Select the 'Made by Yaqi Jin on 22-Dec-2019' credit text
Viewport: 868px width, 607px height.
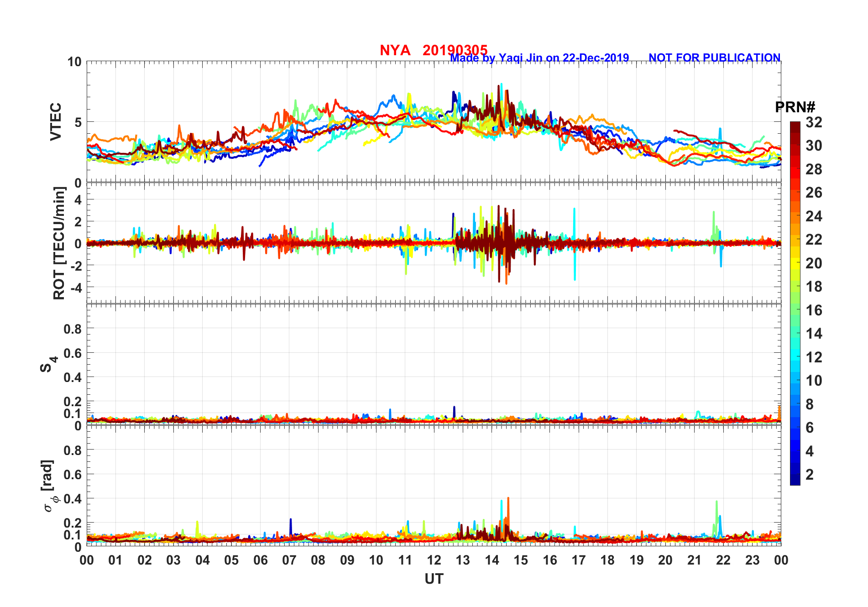tap(539, 58)
